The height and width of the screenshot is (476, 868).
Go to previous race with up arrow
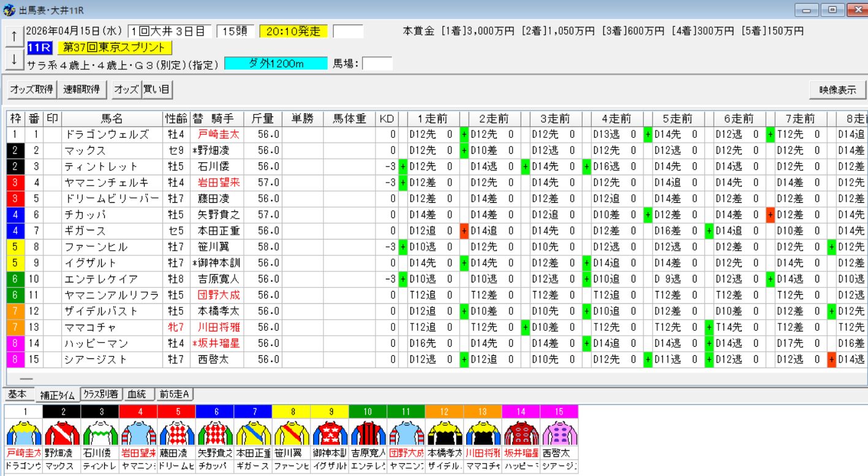tap(13, 36)
